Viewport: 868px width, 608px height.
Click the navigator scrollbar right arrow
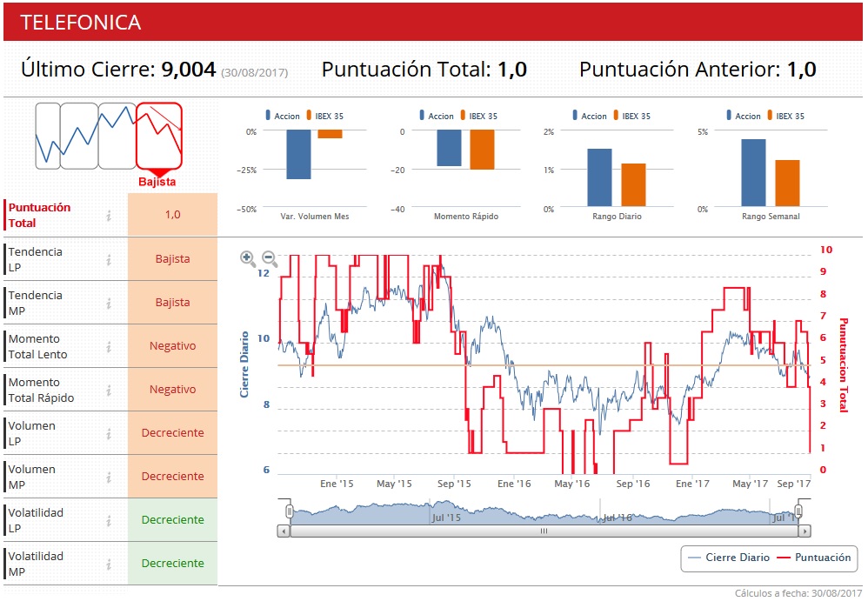(805, 531)
